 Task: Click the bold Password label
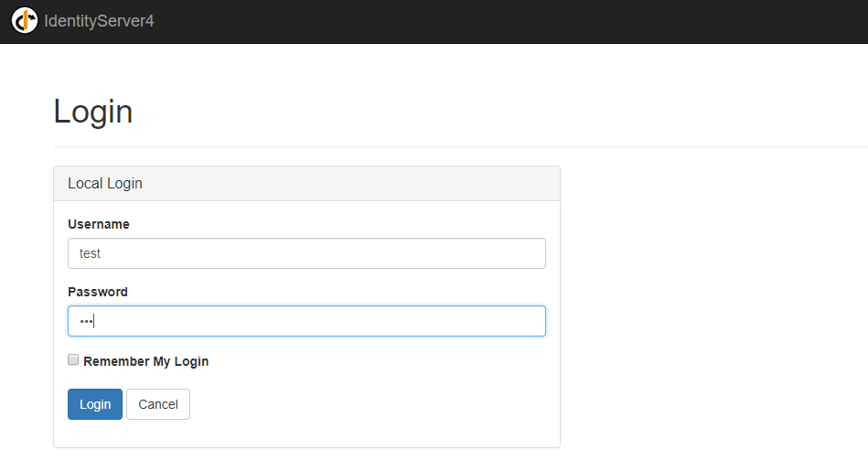pyautogui.click(x=98, y=292)
